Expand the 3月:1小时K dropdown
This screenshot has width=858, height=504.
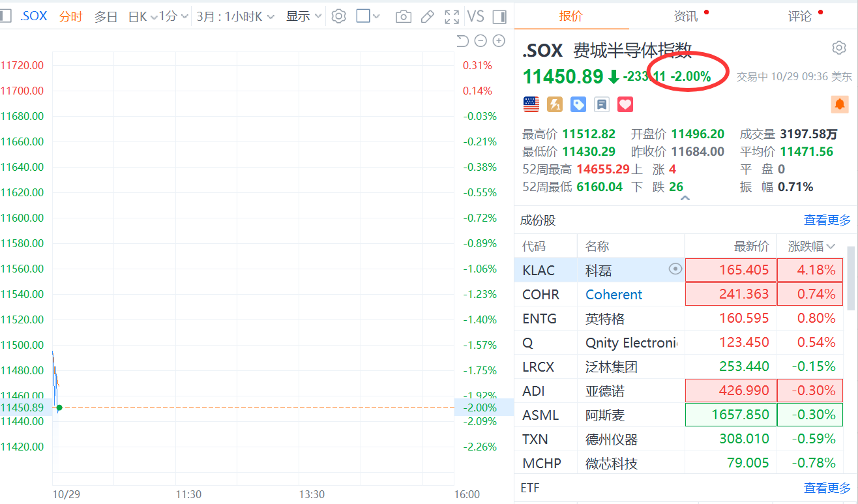(x=235, y=16)
